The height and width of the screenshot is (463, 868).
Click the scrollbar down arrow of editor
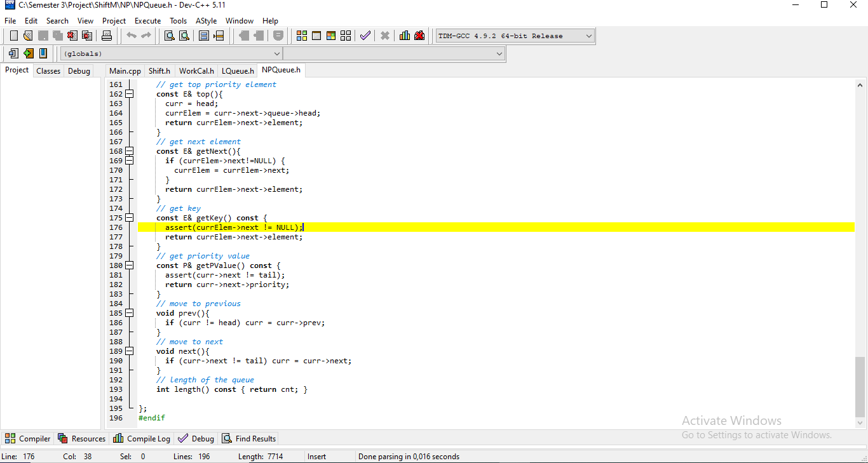coord(860,422)
